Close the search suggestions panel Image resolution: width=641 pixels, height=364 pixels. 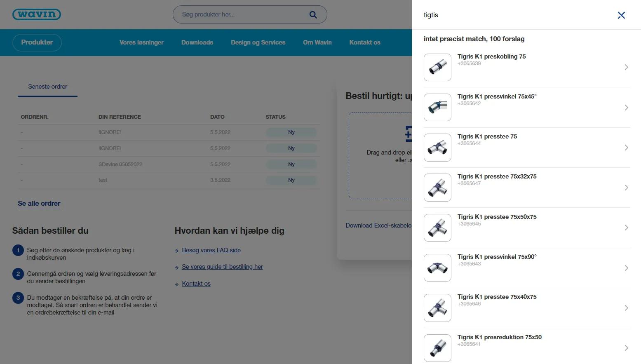(621, 15)
